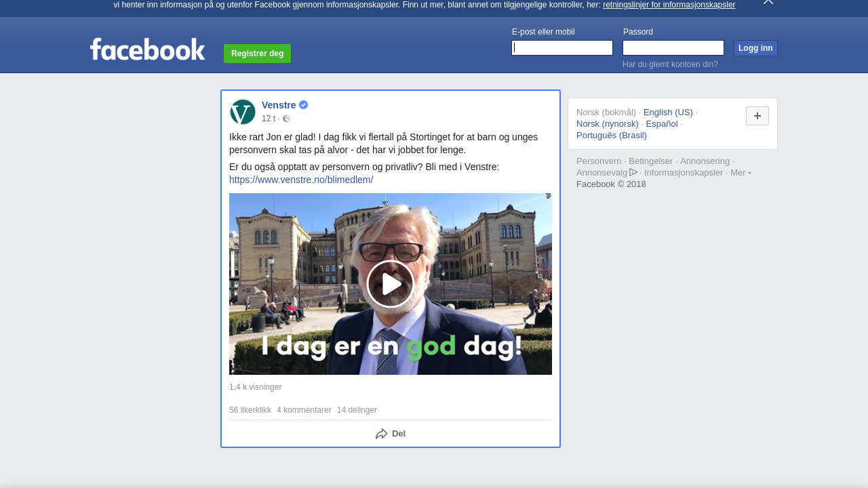The width and height of the screenshot is (868, 488).
Task: Switch language to Español
Action: coord(662,124)
